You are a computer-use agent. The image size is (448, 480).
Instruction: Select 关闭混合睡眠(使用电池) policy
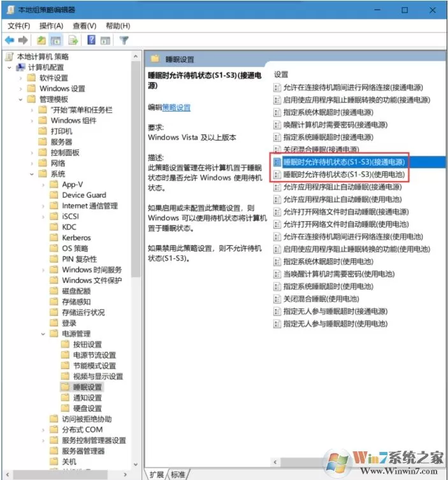[321, 299]
